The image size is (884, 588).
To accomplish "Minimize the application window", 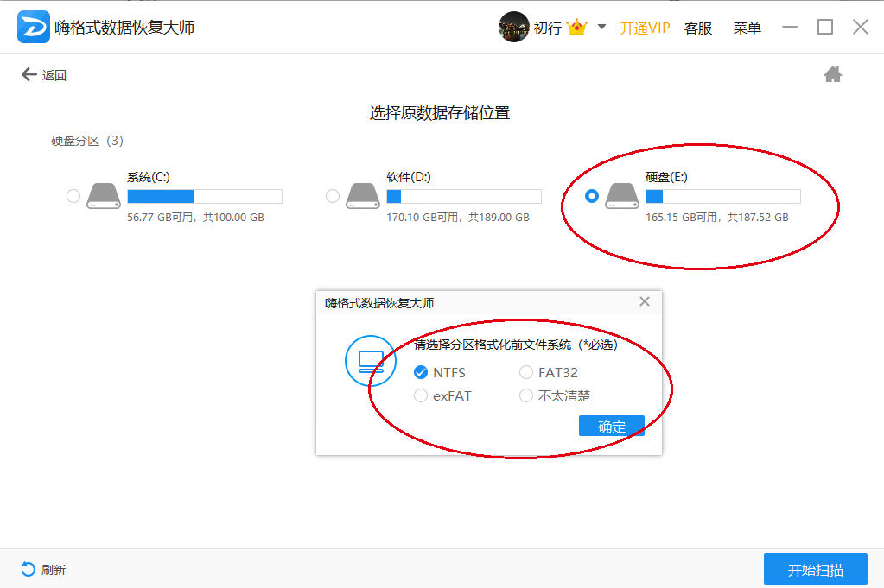I will pyautogui.click(x=790, y=27).
